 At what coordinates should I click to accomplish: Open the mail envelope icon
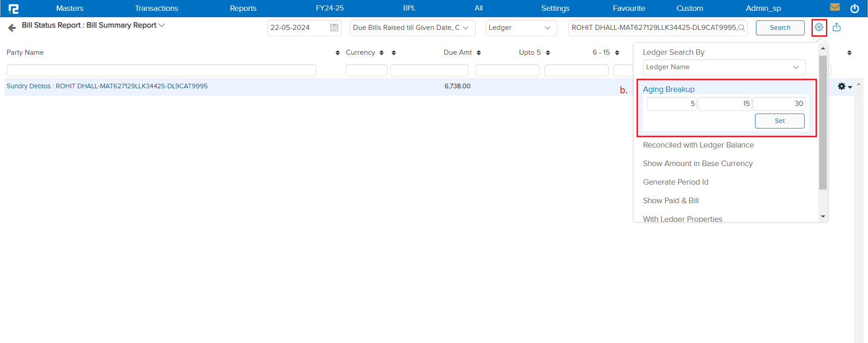(835, 8)
